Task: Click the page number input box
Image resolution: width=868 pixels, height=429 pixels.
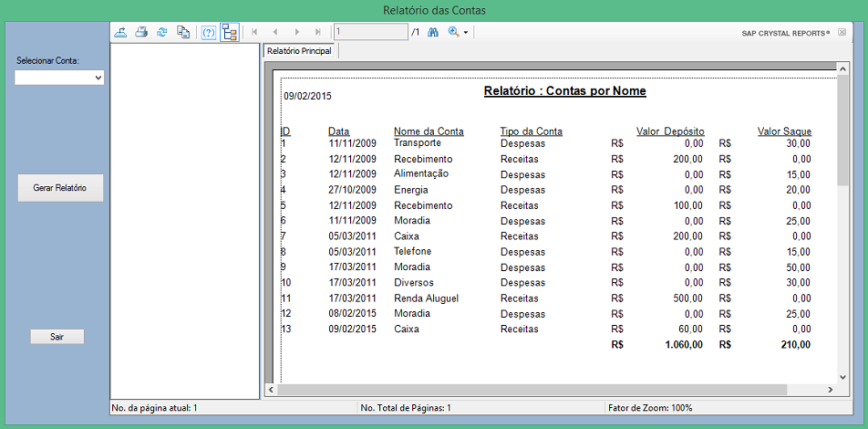Action: pyautogui.click(x=370, y=32)
